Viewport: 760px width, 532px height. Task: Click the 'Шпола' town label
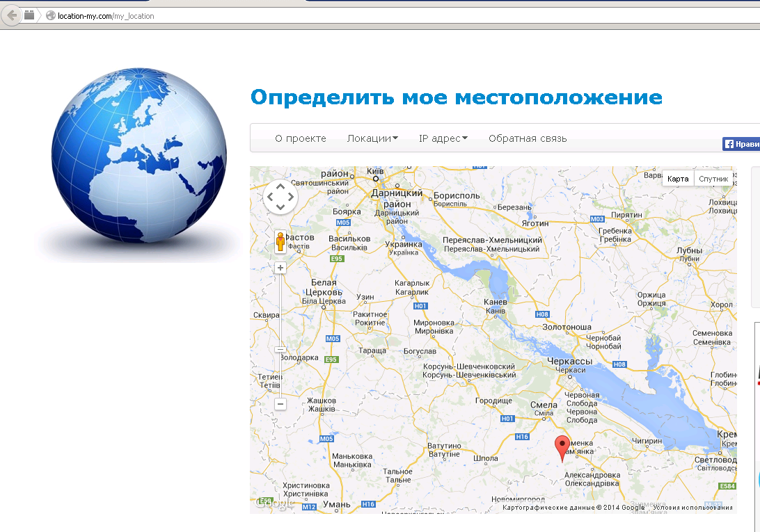coord(486,458)
